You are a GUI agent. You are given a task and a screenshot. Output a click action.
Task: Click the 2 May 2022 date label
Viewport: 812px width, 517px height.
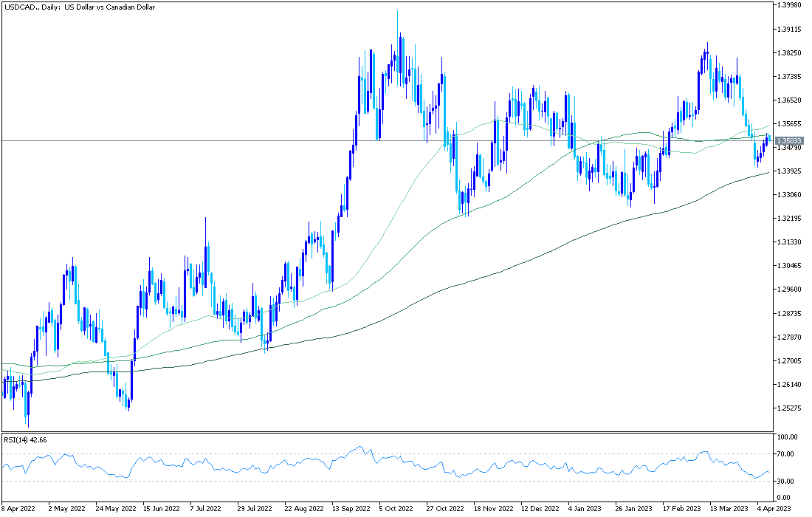click(66, 509)
